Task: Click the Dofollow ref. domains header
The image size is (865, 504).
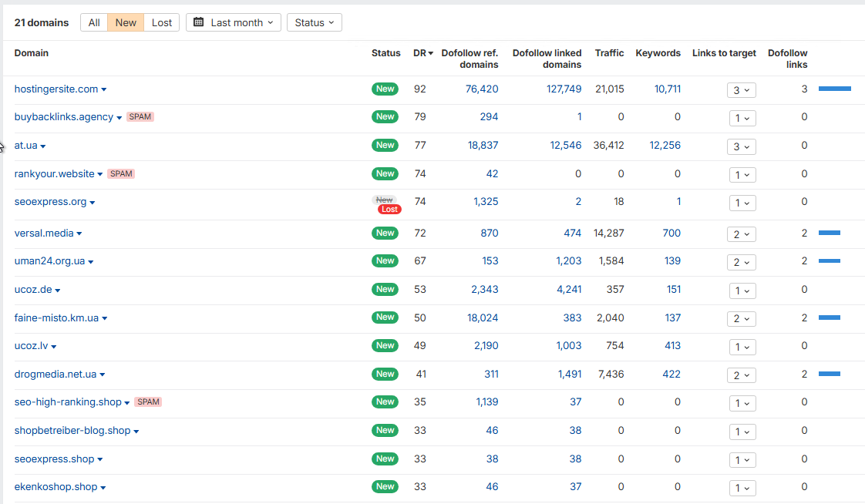Action: pyautogui.click(x=470, y=59)
